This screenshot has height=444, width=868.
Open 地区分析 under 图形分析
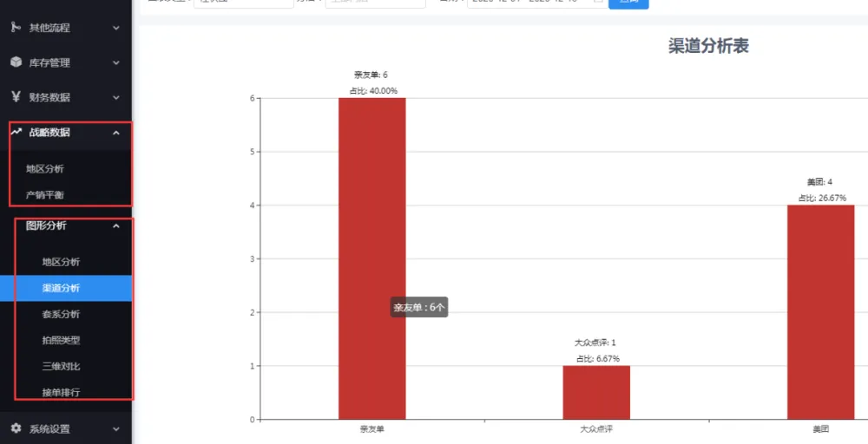61,262
